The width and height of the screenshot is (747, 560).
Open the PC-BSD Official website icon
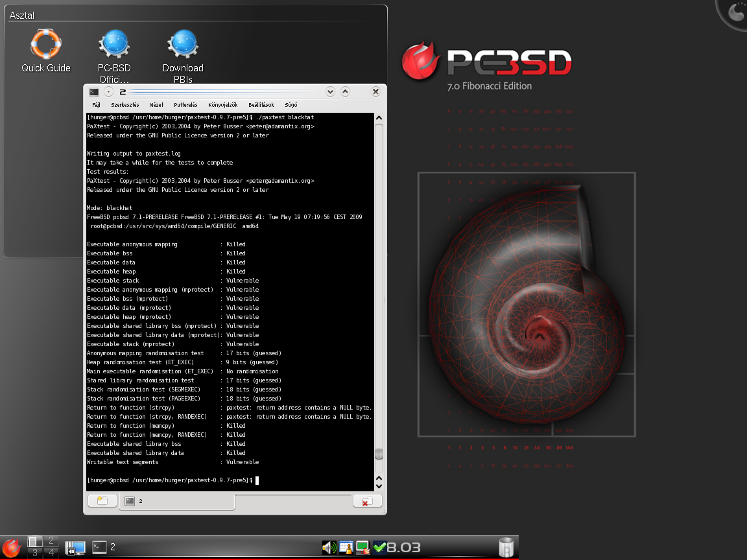pyautogui.click(x=114, y=56)
